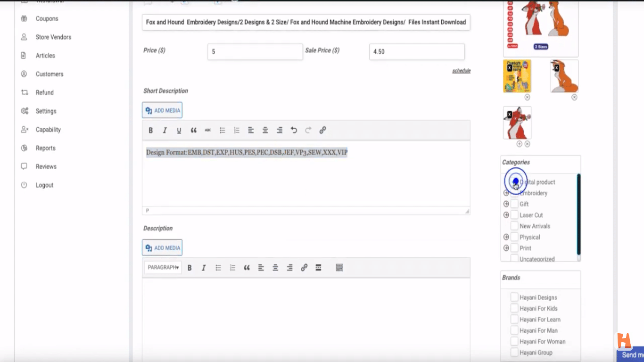Click center align icon in Description toolbar
Viewport: 644px width, 362px height.
tap(275, 268)
